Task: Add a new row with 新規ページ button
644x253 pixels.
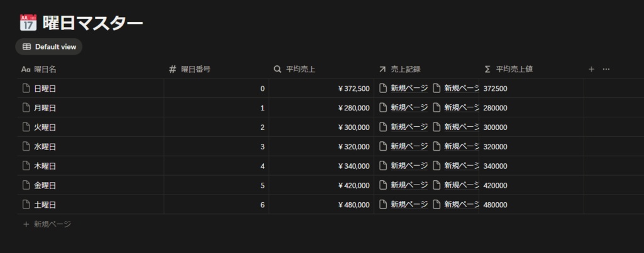Action: (47, 224)
